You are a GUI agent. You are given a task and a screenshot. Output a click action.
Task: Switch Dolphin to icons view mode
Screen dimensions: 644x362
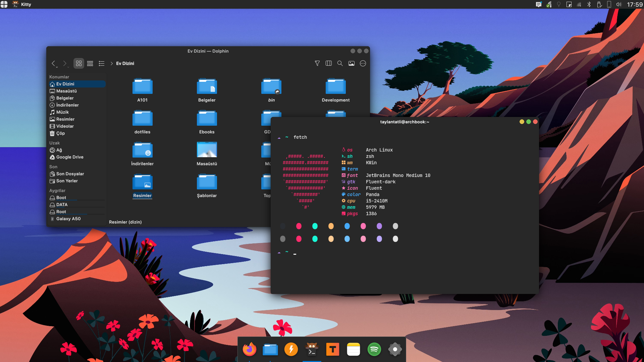pyautogui.click(x=79, y=63)
